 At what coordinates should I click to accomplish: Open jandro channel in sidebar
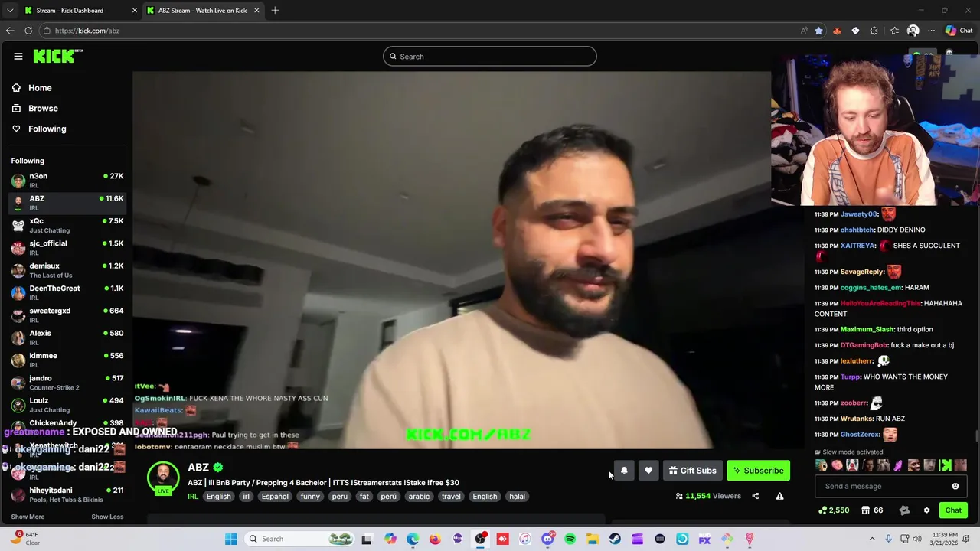[67, 382]
